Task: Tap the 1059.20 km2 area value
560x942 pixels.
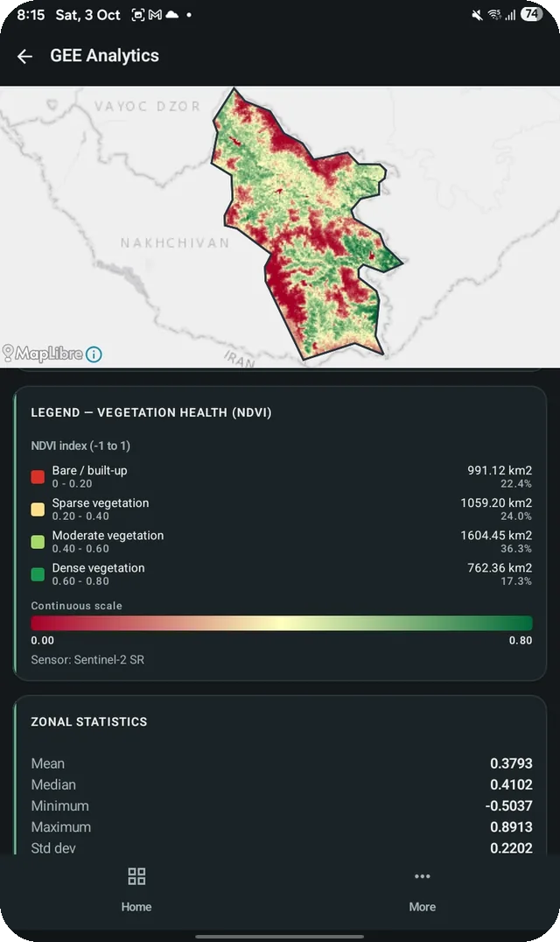Action: [x=496, y=503]
